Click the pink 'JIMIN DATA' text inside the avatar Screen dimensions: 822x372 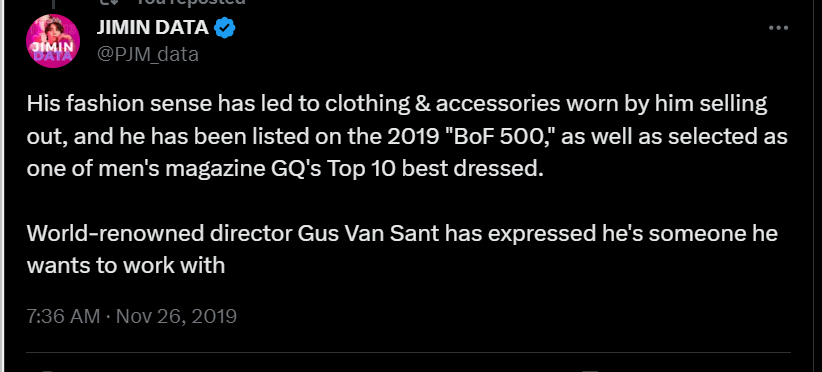[51, 52]
